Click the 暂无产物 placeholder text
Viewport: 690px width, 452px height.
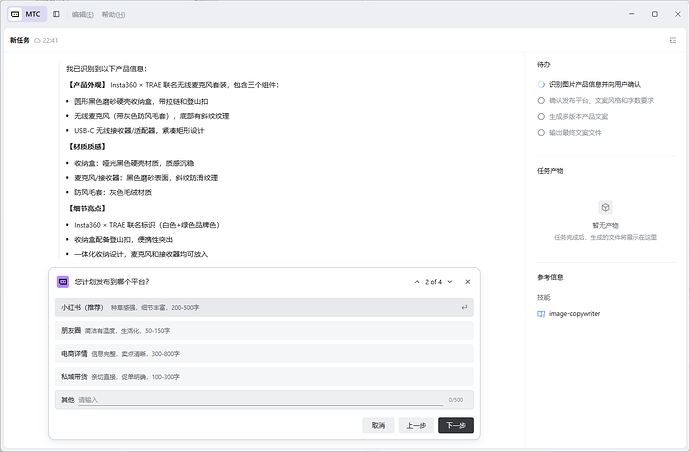[x=606, y=225]
